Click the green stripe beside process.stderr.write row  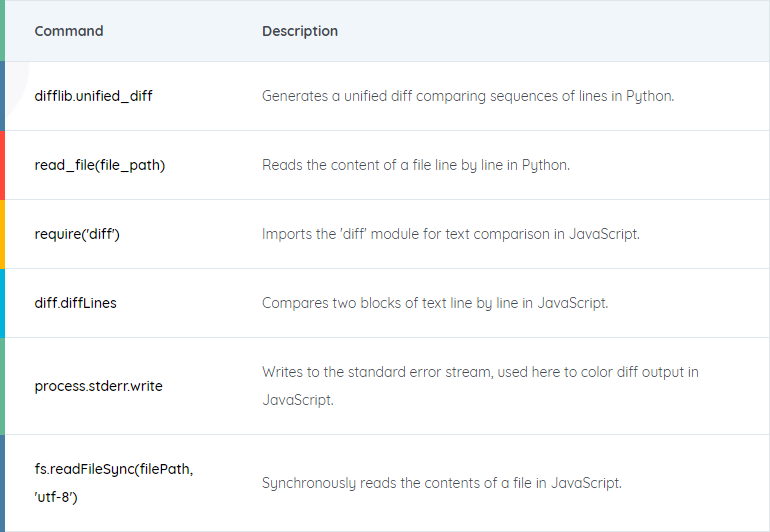(x=2, y=386)
